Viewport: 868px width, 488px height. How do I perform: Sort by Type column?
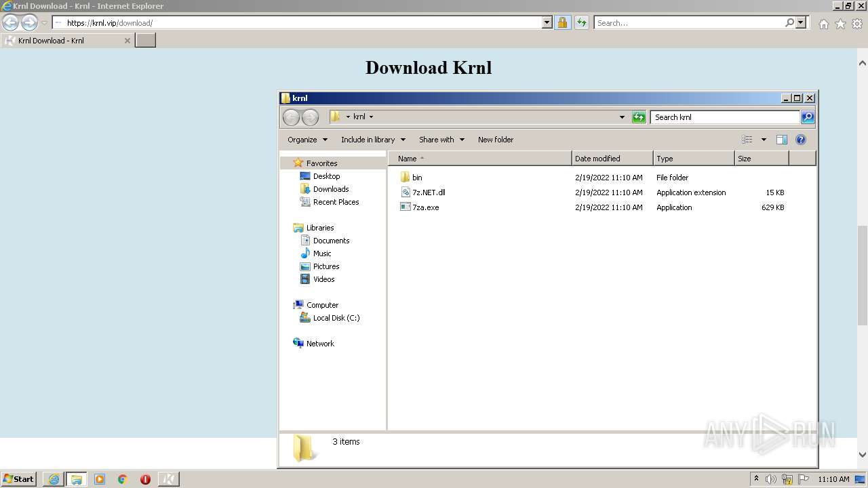pyautogui.click(x=694, y=159)
